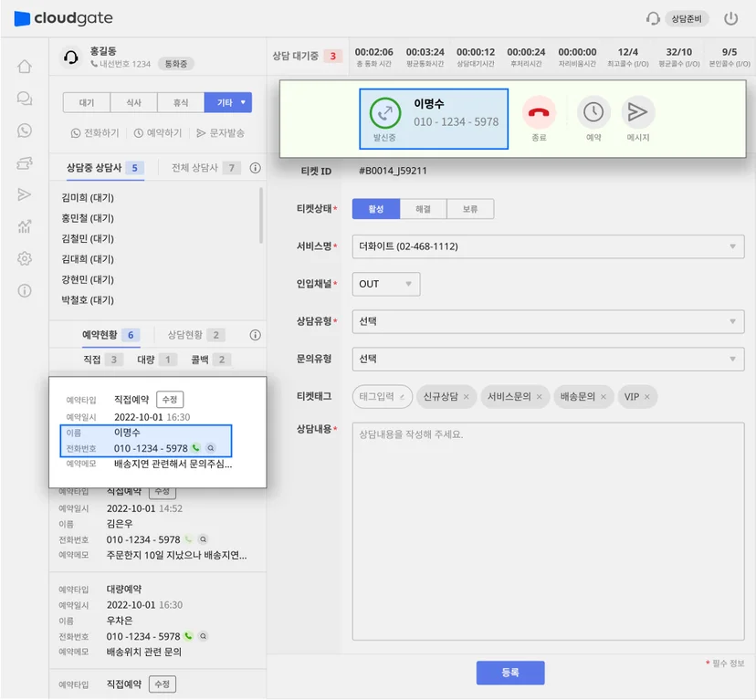Set ticket status to 보류
Screen dimensions: 756x700
tap(470, 209)
